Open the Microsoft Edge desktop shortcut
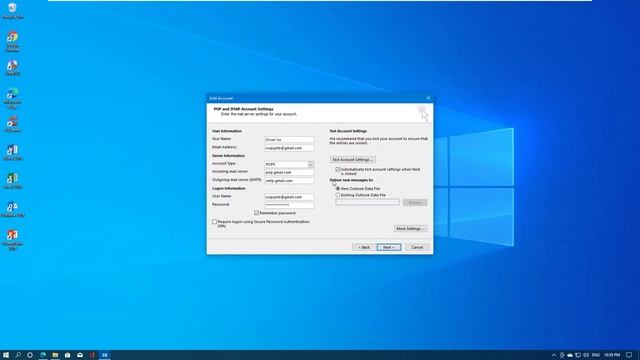The image size is (640, 360). [12, 98]
